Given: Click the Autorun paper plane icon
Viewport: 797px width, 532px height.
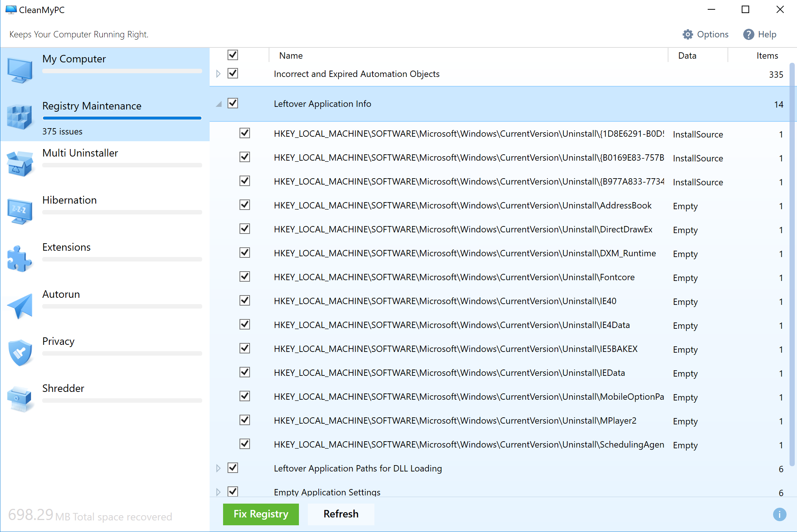Looking at the screenshot, I should [20, 306].
